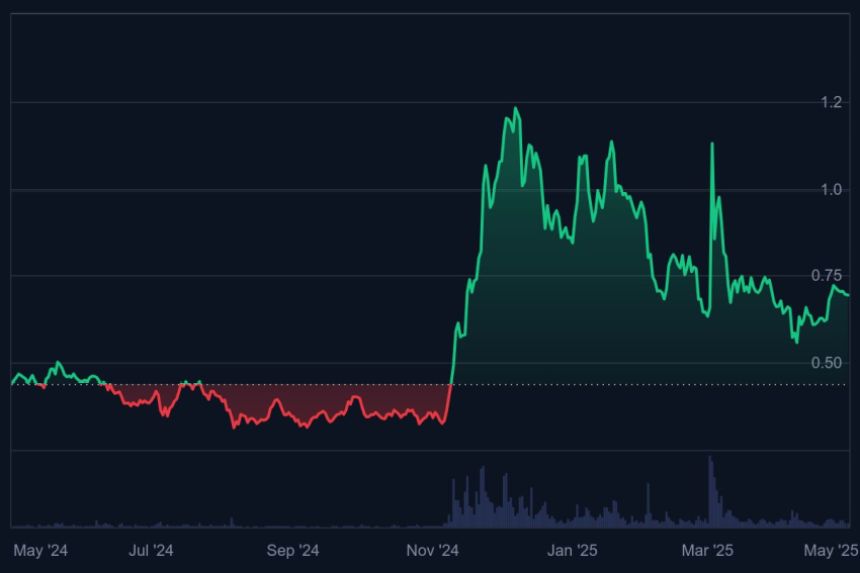This screenshot has width=860, height=573.
Task: Click the Nov '24 date label
Action: [x=433, y=551]
